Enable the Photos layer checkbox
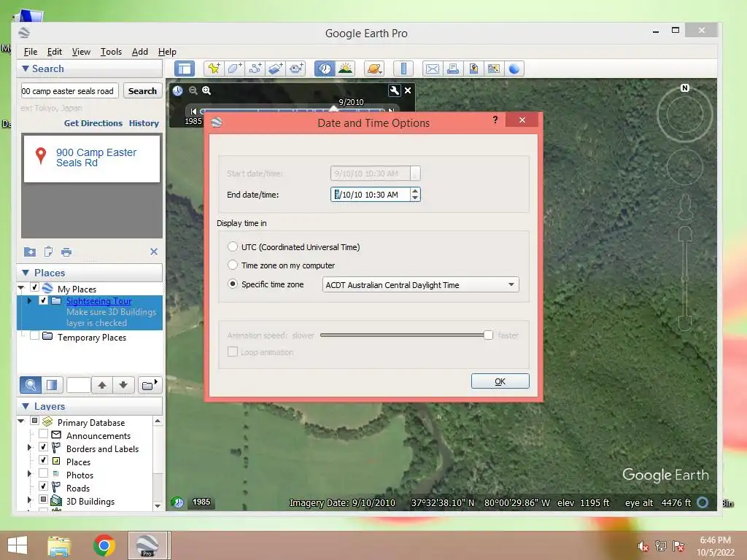Screen dimensions: 747x560 pos(43,473)
